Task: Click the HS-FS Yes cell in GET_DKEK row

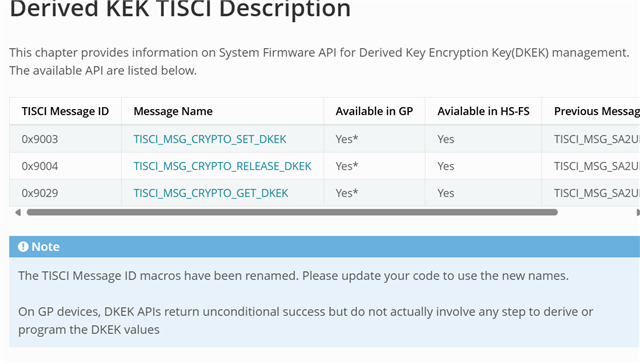Action: pos(483,193)
